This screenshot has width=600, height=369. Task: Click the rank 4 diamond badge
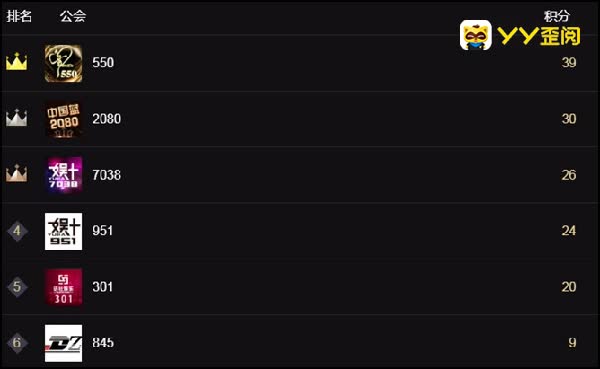17,231
